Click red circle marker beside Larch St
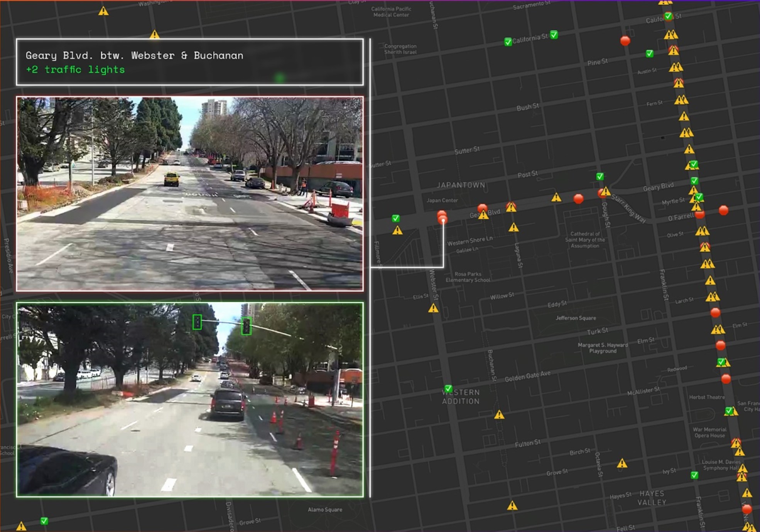This screenshot has height=532, width=760. tap(715, 313)
